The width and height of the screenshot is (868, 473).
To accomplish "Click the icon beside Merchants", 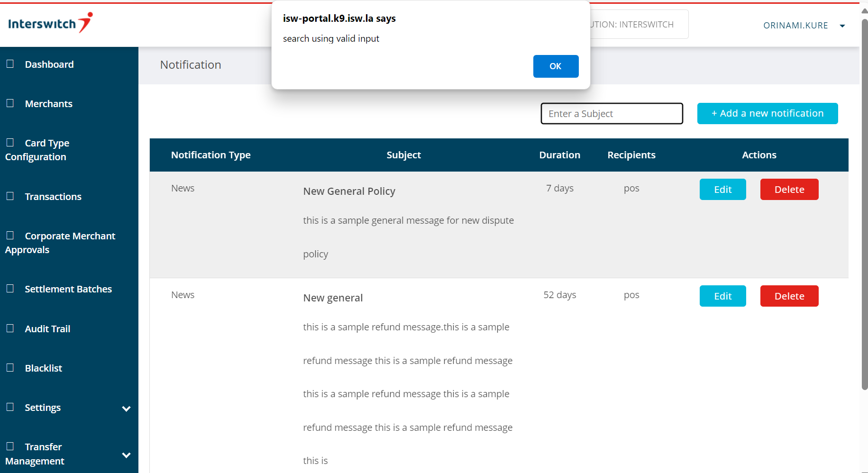I will (10, 103).
